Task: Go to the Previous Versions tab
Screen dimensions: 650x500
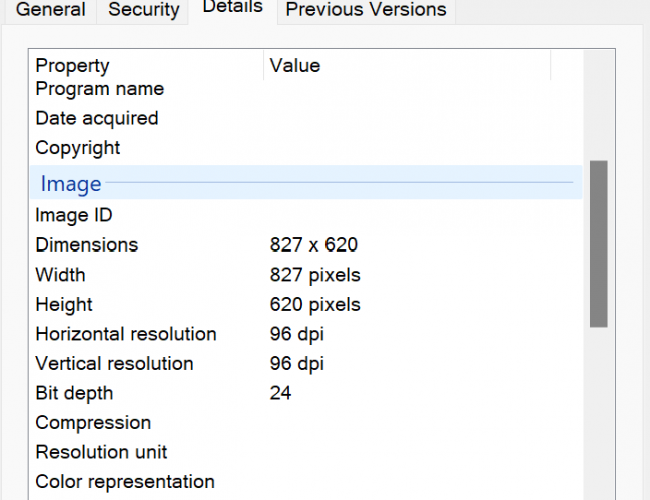Action: (366, 10)
